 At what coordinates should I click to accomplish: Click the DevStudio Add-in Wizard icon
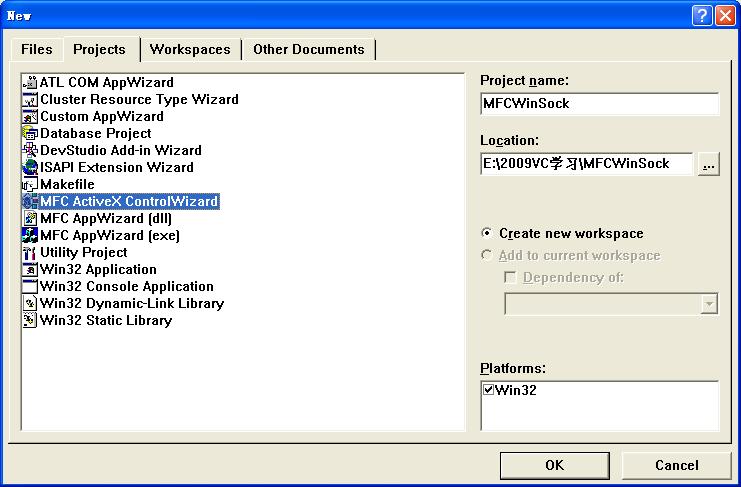pyautogui.click(x=30, y=150)
